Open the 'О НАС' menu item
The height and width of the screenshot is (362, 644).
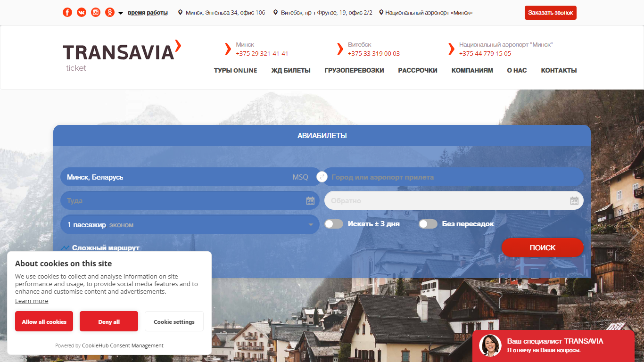coord(517,71)
